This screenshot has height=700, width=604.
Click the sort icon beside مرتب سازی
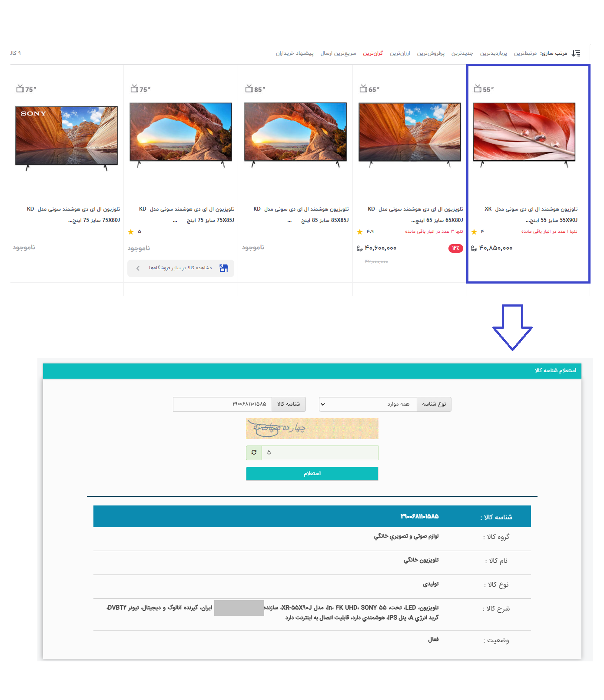pyautogui.click(x=576, y=53)
